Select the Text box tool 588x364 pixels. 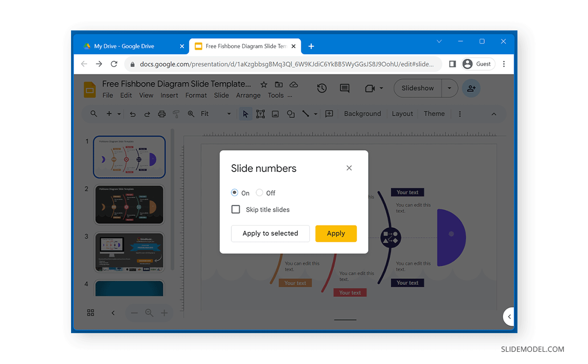tap(261, 114)
